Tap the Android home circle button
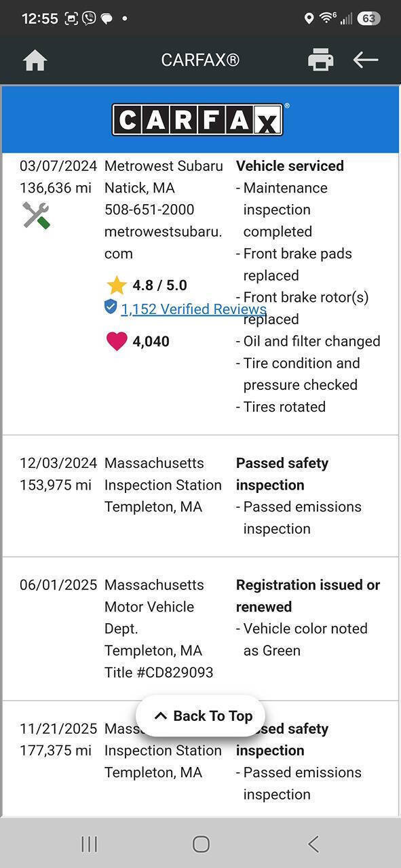The height and width of the screenshot is (868, 401). pos(201,844)
